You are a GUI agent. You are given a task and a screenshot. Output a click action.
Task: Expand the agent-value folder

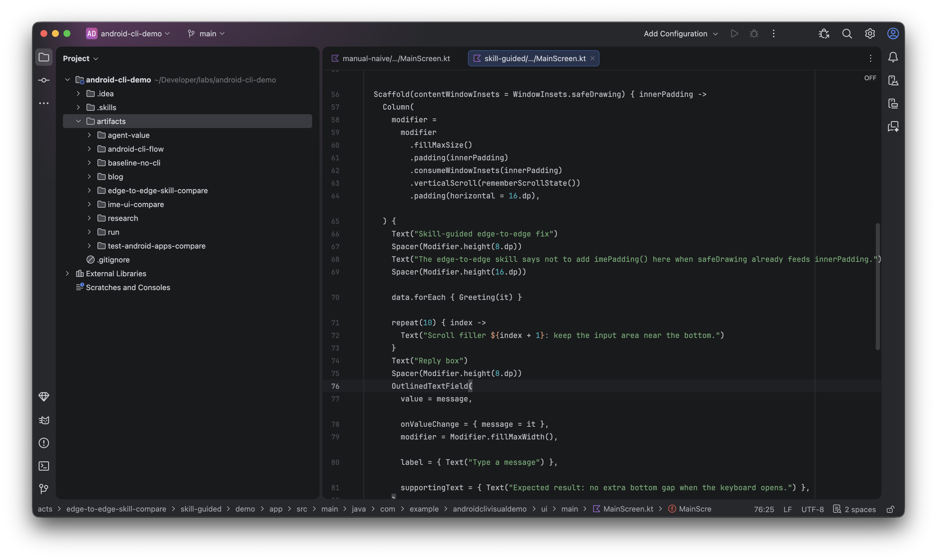pyautogui.click(x=89, y=135)
